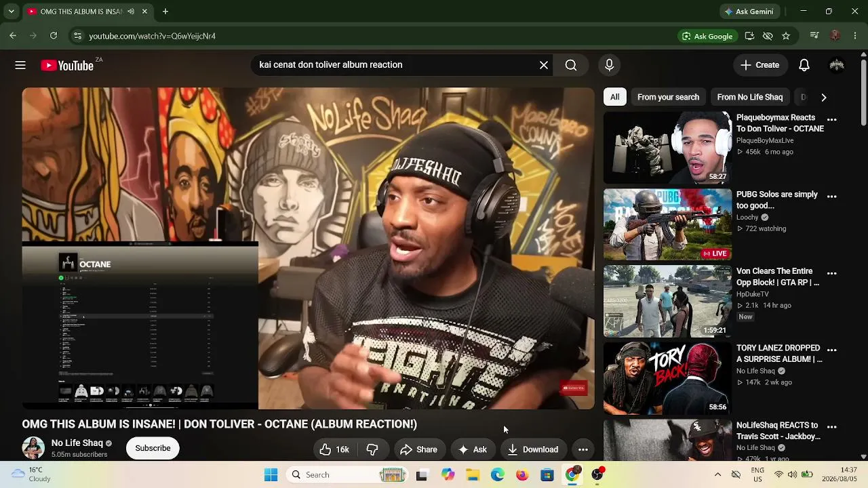Go back in Chrome history
Image resolution: width=868 pixels, height=488 pixels.
tap(13, 36)
